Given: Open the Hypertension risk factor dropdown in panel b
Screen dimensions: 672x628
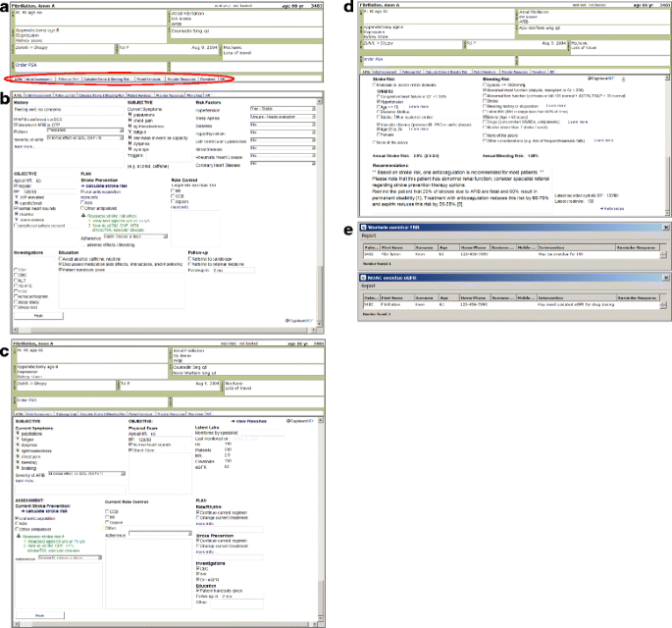Looking at the screenshot, I should 283,109.
